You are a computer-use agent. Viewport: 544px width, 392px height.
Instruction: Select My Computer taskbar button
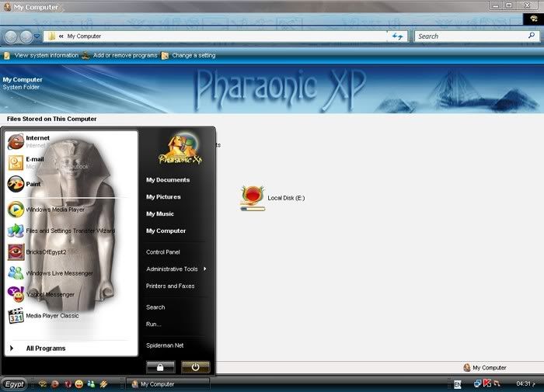168,384
